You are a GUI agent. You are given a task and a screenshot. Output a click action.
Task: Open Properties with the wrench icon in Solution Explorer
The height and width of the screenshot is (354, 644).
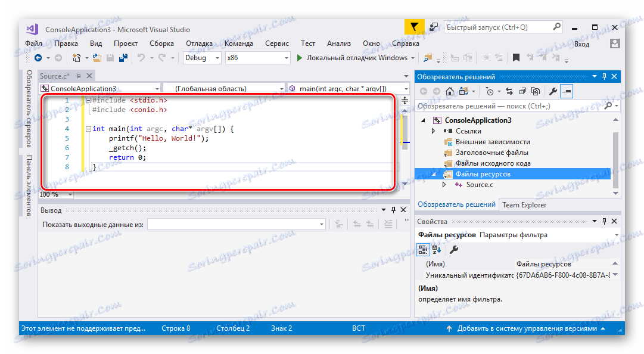[552, 91]
